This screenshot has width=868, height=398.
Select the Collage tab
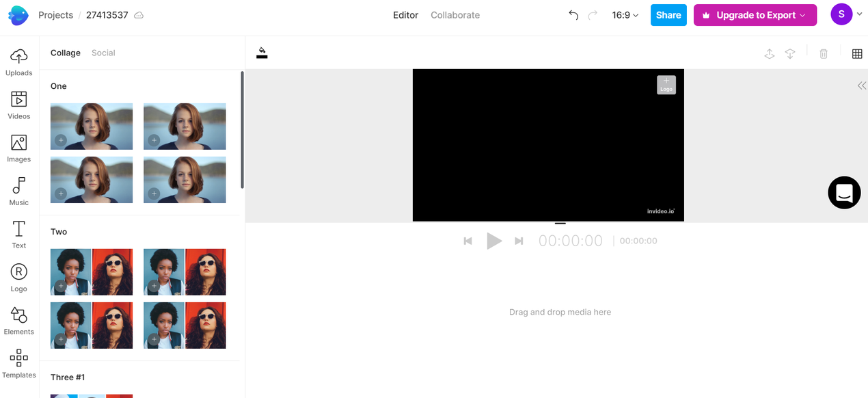click(66, 53)
